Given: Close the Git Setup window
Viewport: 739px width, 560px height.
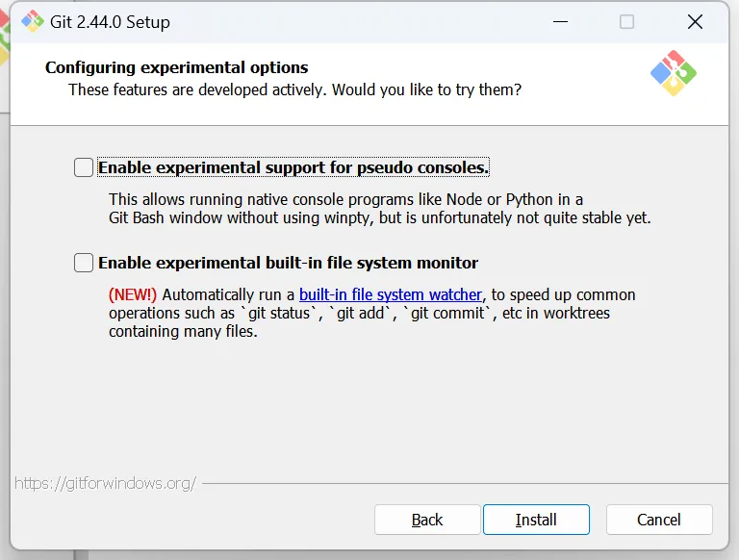Looking at the screenshot, I should (695, 22).
